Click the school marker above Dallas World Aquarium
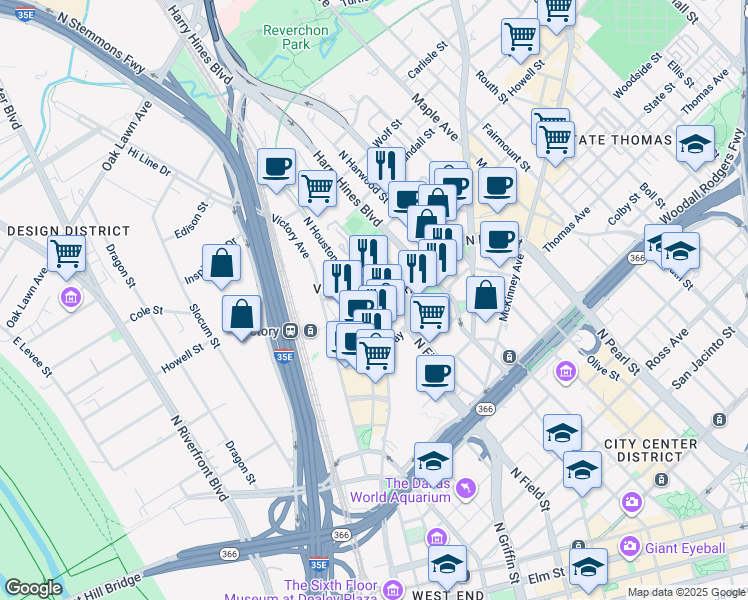This screenshot has height=600, width=748. [x=433, y=460]
